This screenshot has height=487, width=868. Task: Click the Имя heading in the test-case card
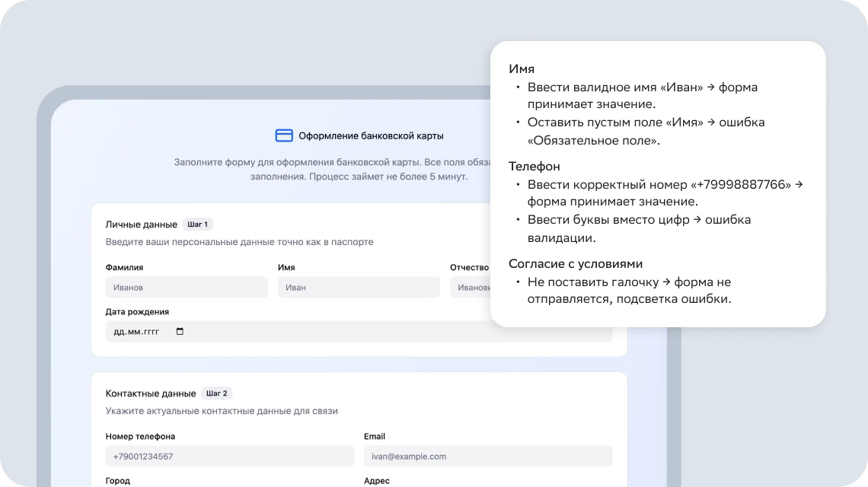click(522, 69)
